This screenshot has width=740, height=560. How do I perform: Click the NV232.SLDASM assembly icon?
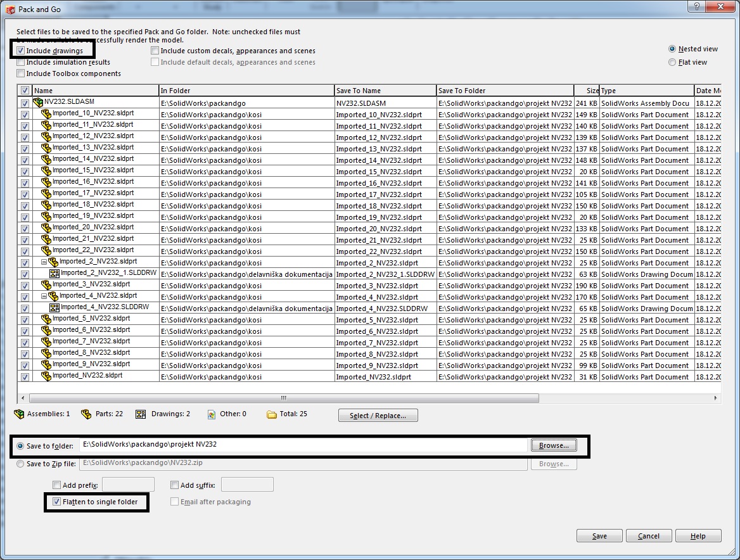(x=38, y=102)
